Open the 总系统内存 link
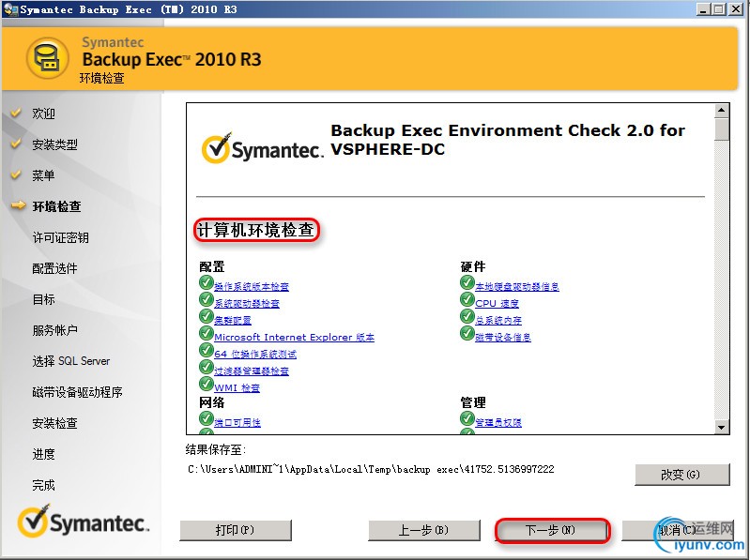Viewport: 750px width, 560px height. (498, 320)
